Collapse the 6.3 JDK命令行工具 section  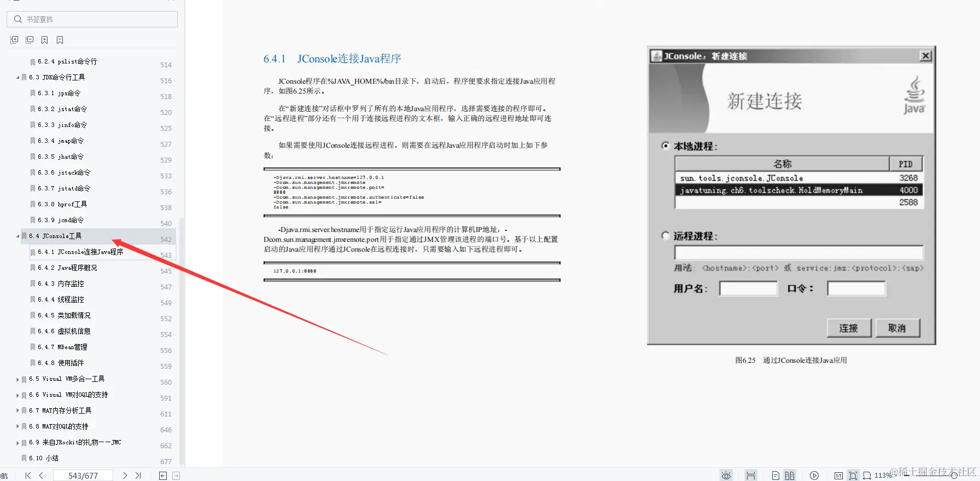pos(17,77)
